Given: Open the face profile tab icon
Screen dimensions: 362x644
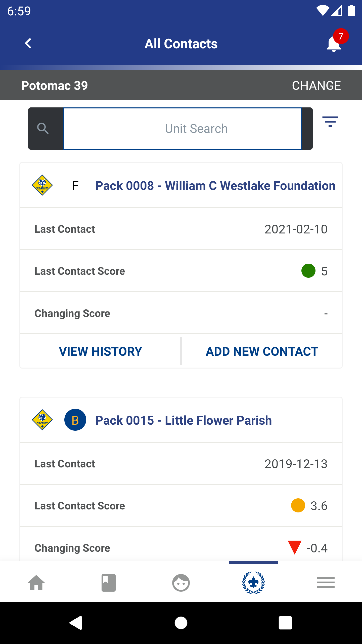Looking at the screenshot, I should 181,583.
